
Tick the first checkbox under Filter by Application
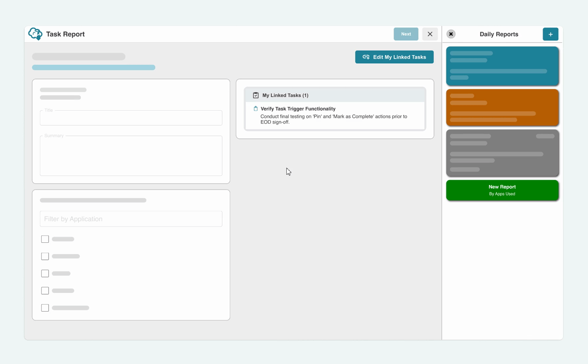tap(45, 239)
